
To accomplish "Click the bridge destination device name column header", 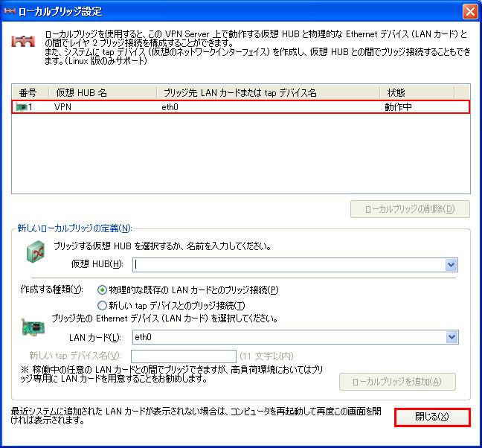I will pyautogui.click(x=268, y=92).
